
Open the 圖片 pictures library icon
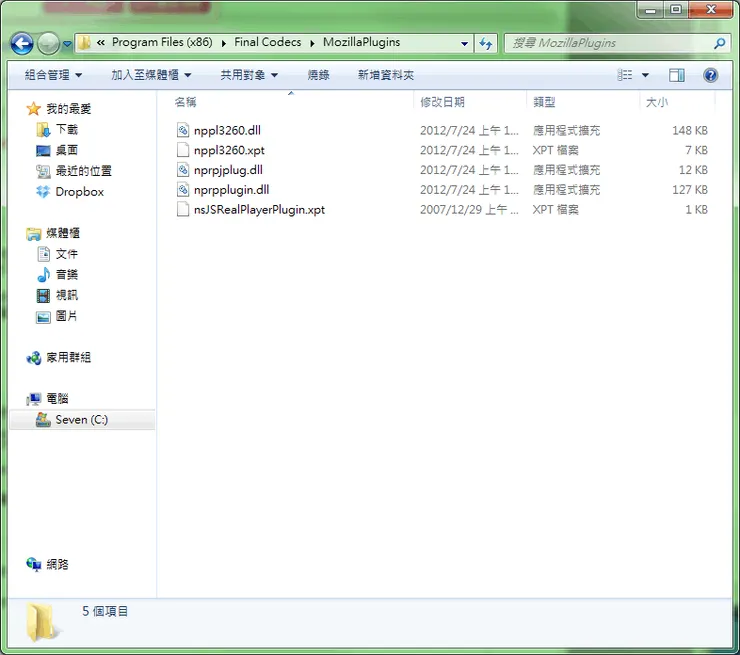43,317
